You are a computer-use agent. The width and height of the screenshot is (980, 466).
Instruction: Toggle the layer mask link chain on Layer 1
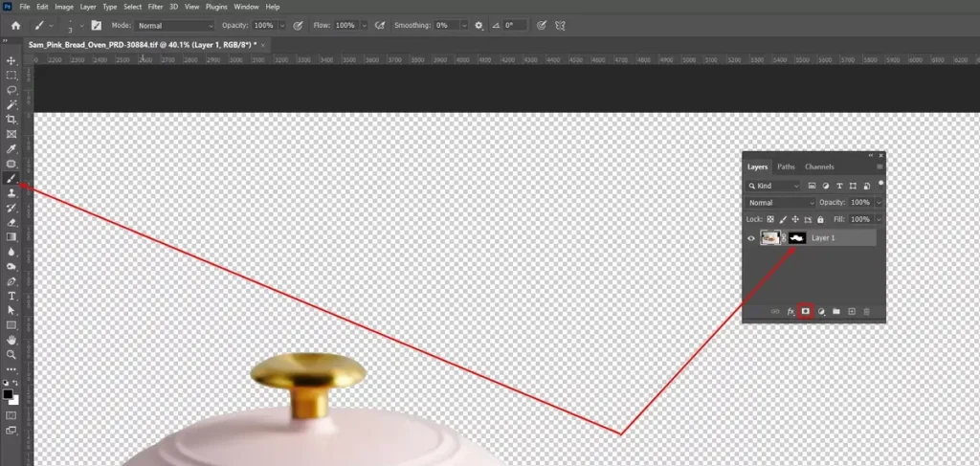coord(785,238)
